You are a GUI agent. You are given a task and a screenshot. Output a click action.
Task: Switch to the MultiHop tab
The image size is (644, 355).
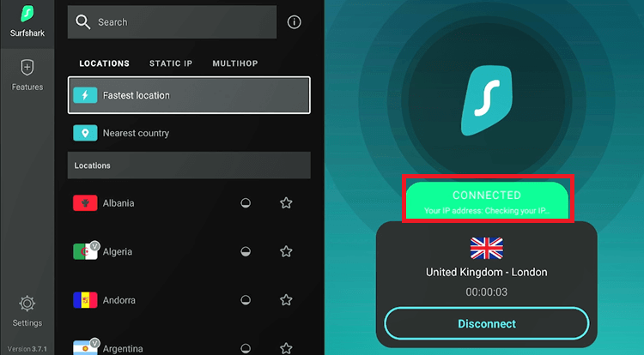[235, 63]
